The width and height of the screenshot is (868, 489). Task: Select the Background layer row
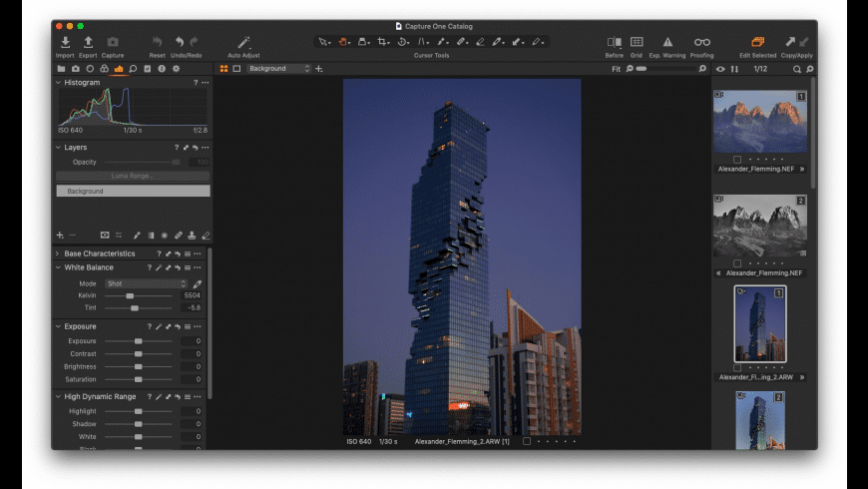coord(133,191)
